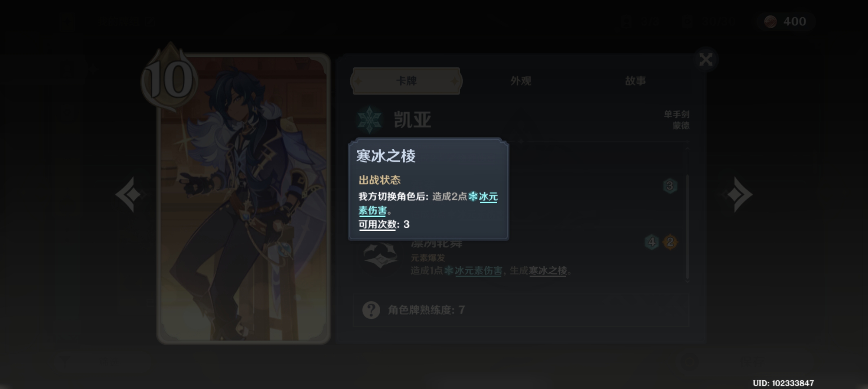Open 寒冰之棱 link in burst description
The height and width of the screenshot is (389, 868).
click(548, 270)
